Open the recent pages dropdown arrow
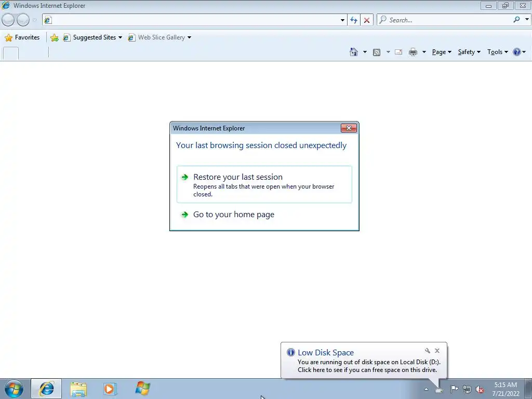532x399 pixels. 35,20
